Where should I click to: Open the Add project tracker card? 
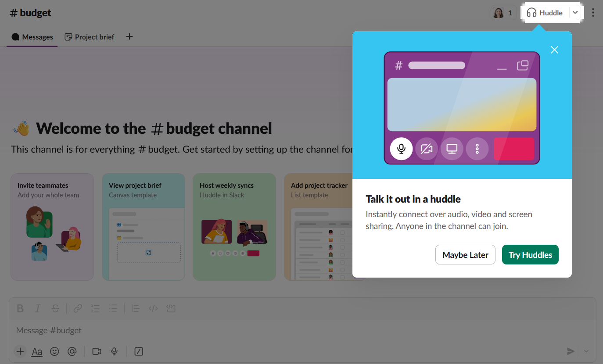tap(318, 227)
